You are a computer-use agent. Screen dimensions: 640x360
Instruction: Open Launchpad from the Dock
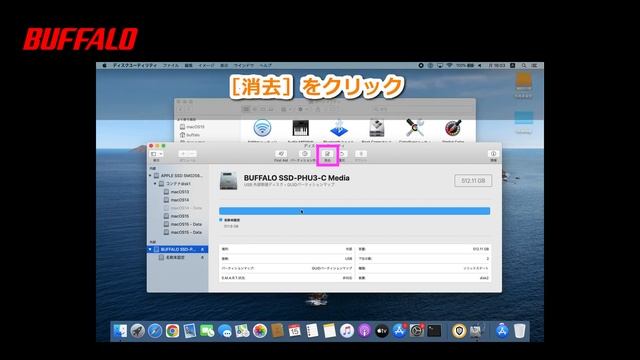pyautogui.click(x=138, y=331)
